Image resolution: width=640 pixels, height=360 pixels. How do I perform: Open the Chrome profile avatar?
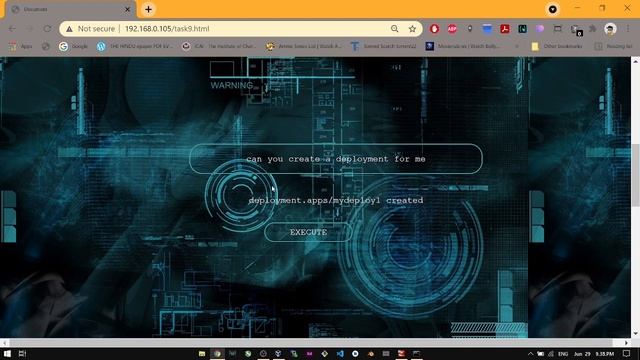tap(610, 29)
